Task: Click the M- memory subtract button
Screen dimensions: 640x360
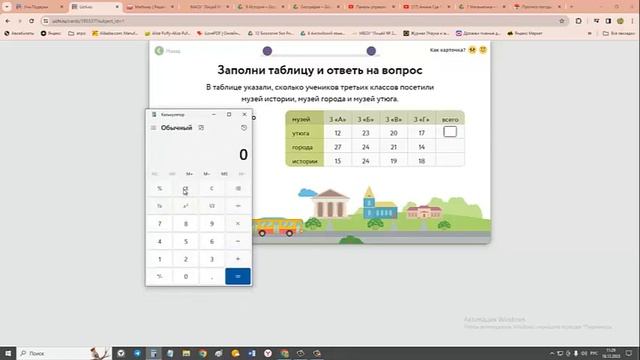Action: (207, 174)
